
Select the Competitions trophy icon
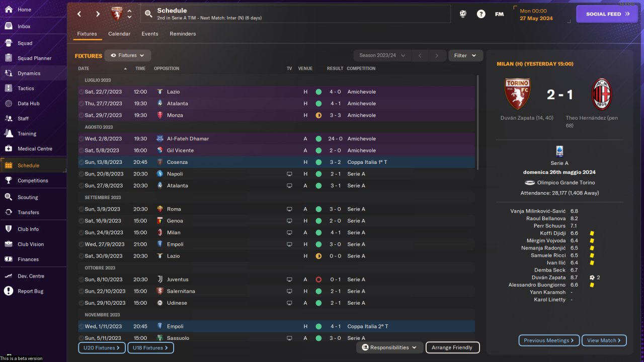point(8,180)
